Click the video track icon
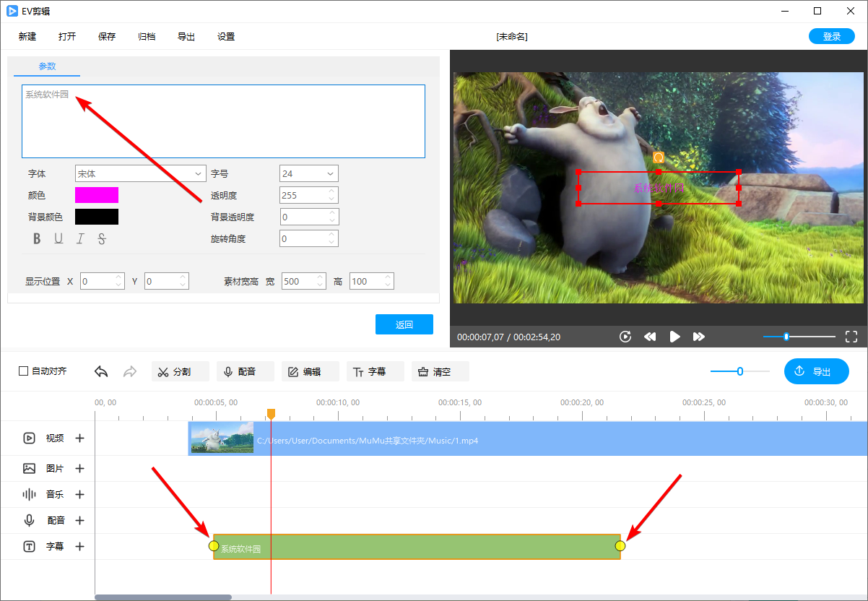The height and width of the screenshot is (601, 868). (29, 438)
